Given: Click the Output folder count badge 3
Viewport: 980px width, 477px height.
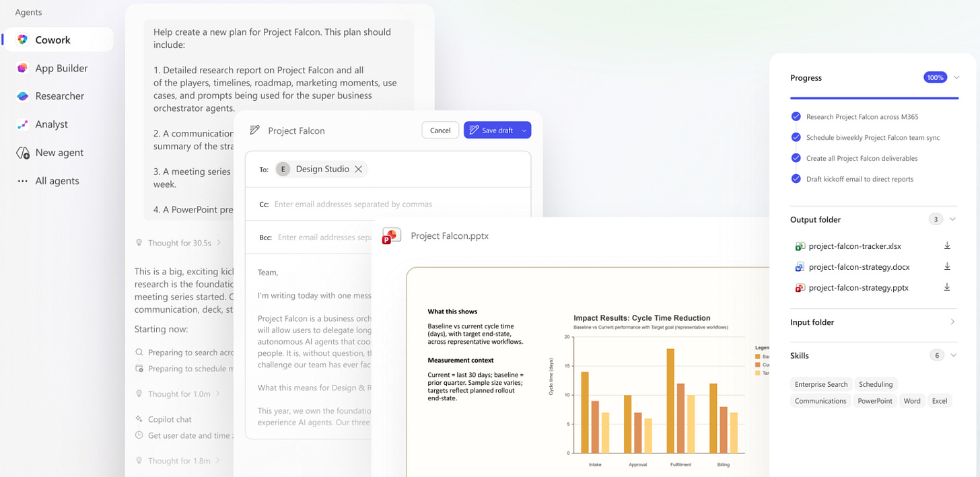Looking at the screenshot, I should click(936, 219).
